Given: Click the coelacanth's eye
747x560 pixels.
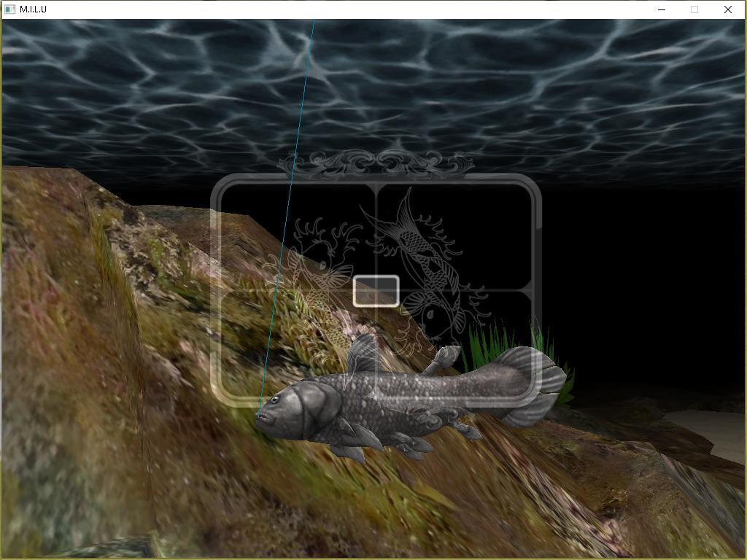Looking at the screenshot, I should [x=275, y=400].
